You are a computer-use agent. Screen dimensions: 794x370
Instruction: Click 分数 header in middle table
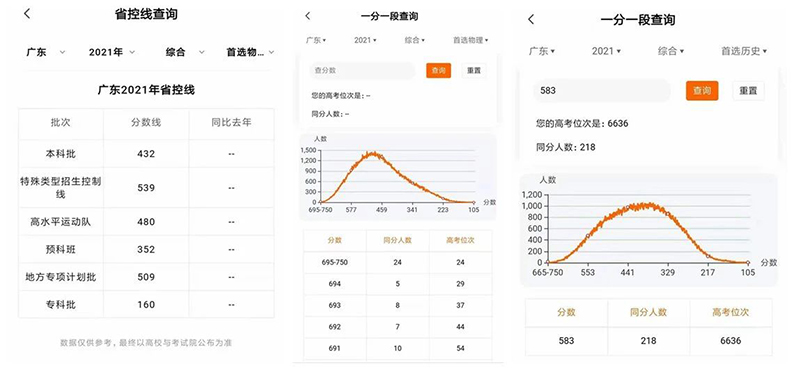pos(335,241)
